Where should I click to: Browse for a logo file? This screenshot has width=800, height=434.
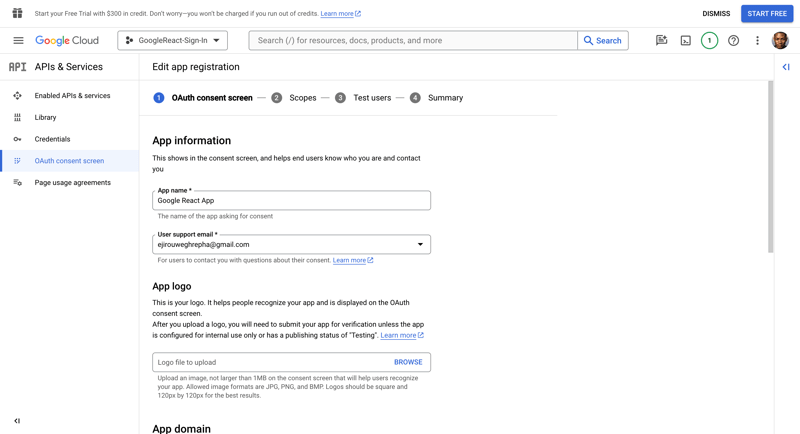tap(408, 362)
